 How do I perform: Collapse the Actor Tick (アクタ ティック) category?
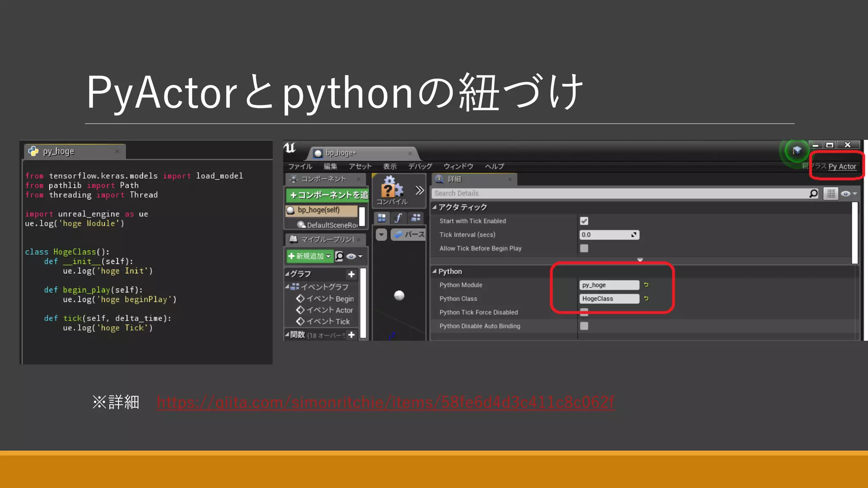pos(434,207)
